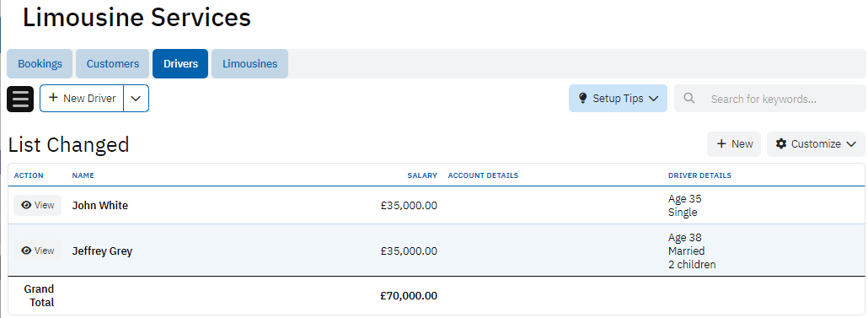Switch to the Customers tab

tap(112, 64)
